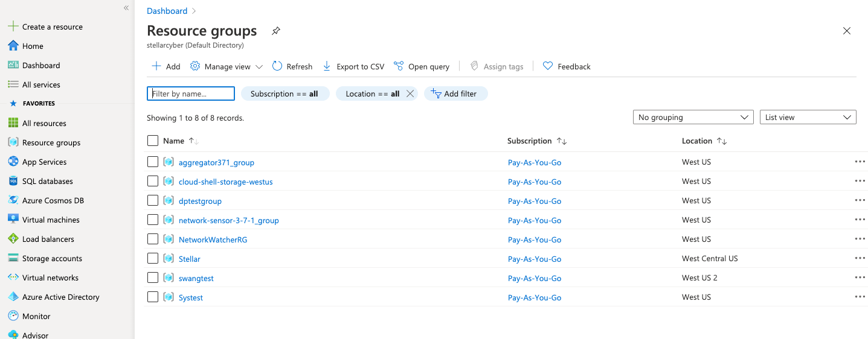The height and width of the screenshot is (339, 868).
Task: Go to All resources in sidebar
Action: pos(44,123)
